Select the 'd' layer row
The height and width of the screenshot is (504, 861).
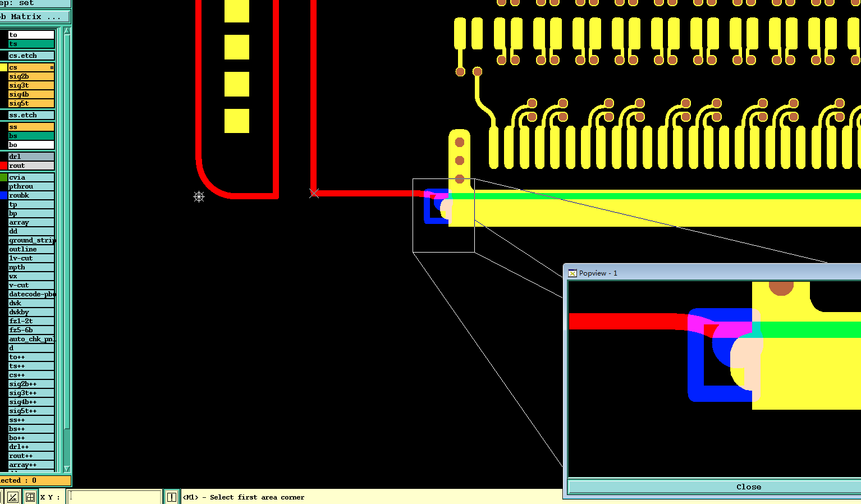pyautogui.click(x=31, y=348)
